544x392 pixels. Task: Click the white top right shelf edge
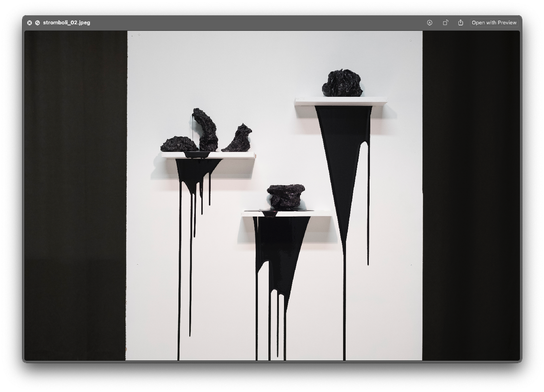[341, 101]
